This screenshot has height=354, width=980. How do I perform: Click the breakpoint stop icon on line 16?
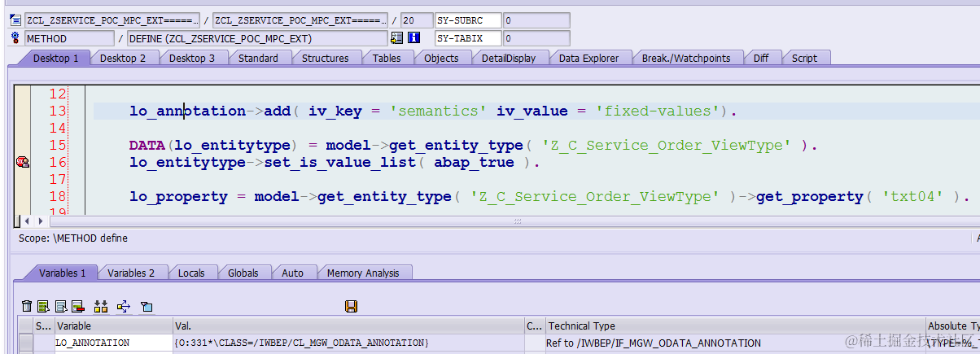22,163
